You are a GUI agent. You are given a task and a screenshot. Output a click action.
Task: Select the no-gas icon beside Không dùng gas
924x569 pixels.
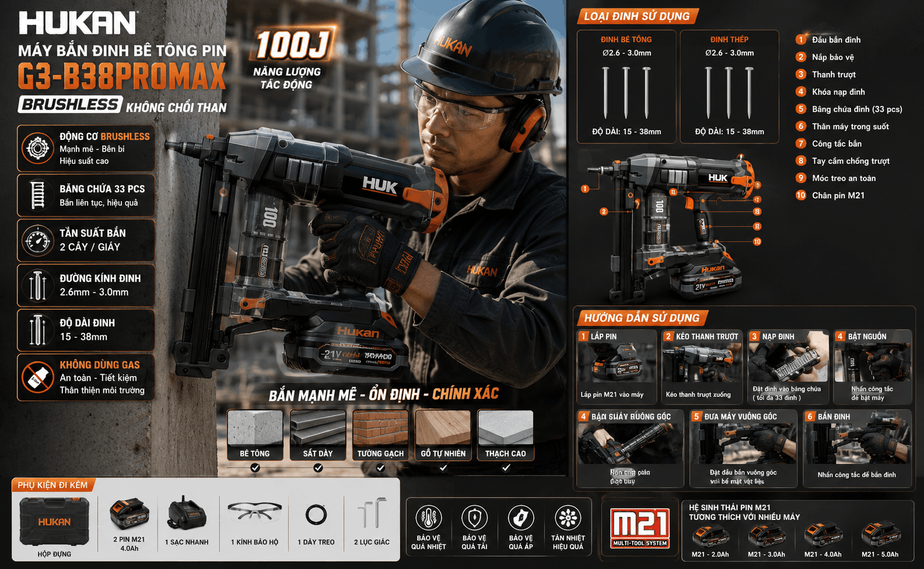click(38, 377)
